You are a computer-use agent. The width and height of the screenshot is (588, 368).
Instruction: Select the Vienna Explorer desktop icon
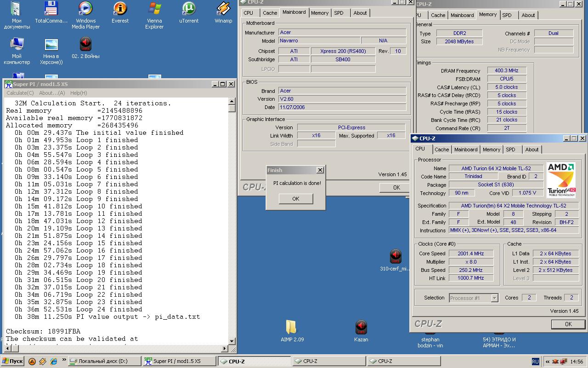pos(154,15)
